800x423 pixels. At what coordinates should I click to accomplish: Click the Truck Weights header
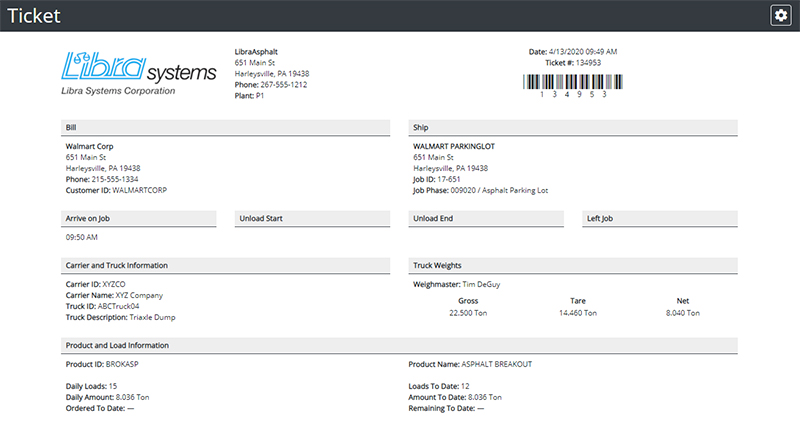573,265
